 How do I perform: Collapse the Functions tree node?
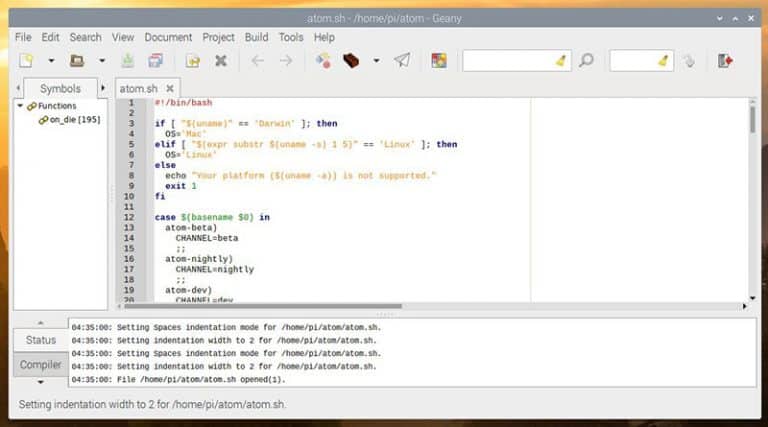point(20,106)
